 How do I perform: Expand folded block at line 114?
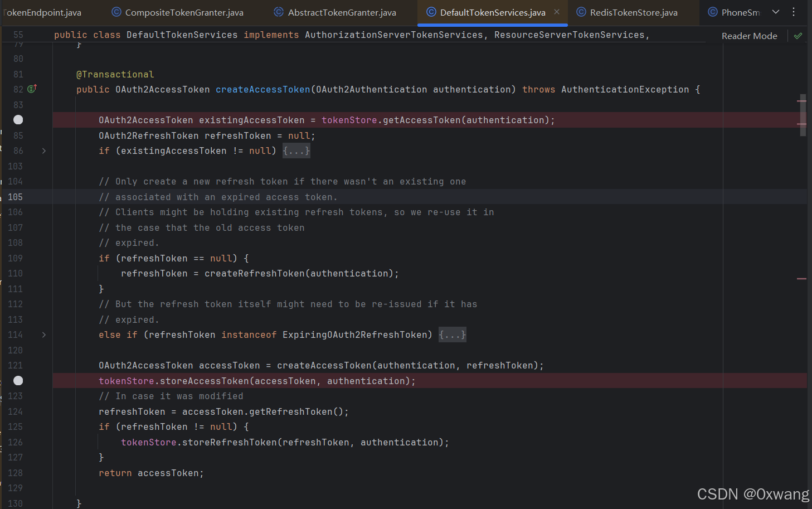[44, 335]
